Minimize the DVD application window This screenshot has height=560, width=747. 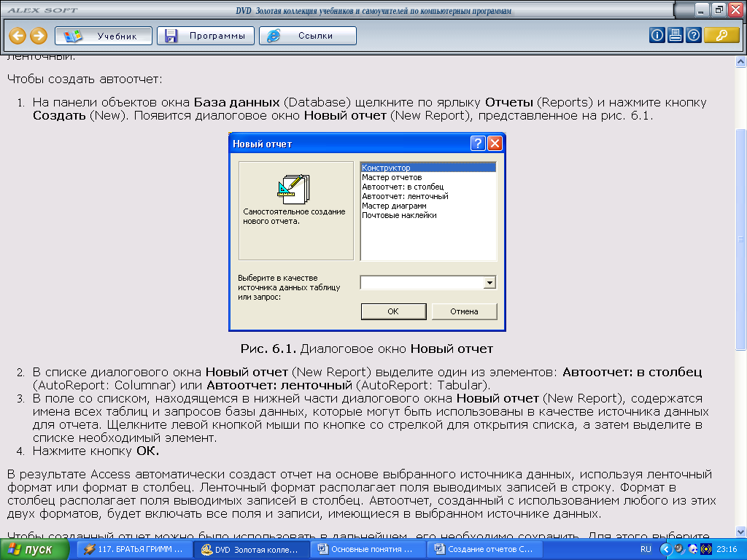tap(701, 10)
